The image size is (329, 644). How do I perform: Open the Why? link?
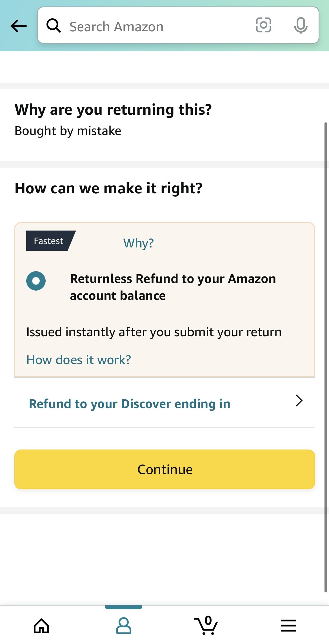click(x=139, y=243)
